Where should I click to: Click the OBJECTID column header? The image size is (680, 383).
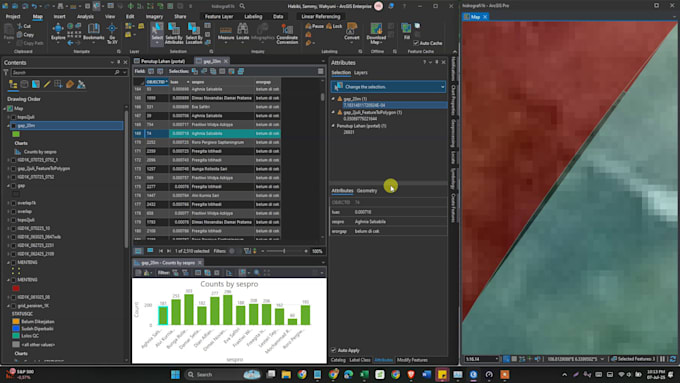coord(157,82)
